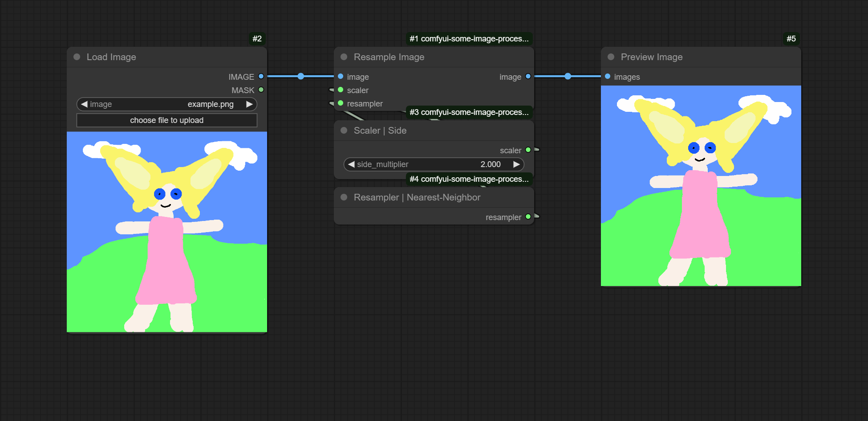Collapse the Resampler | Nearest-Neighbor node dot
This screenshot has width=868, height=421.
click(344, 197)
